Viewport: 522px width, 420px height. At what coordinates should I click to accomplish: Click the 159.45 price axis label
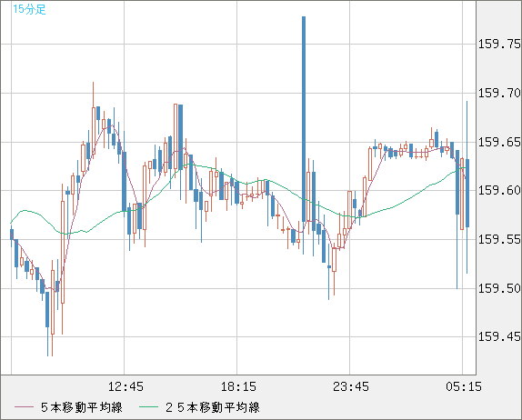499,336
